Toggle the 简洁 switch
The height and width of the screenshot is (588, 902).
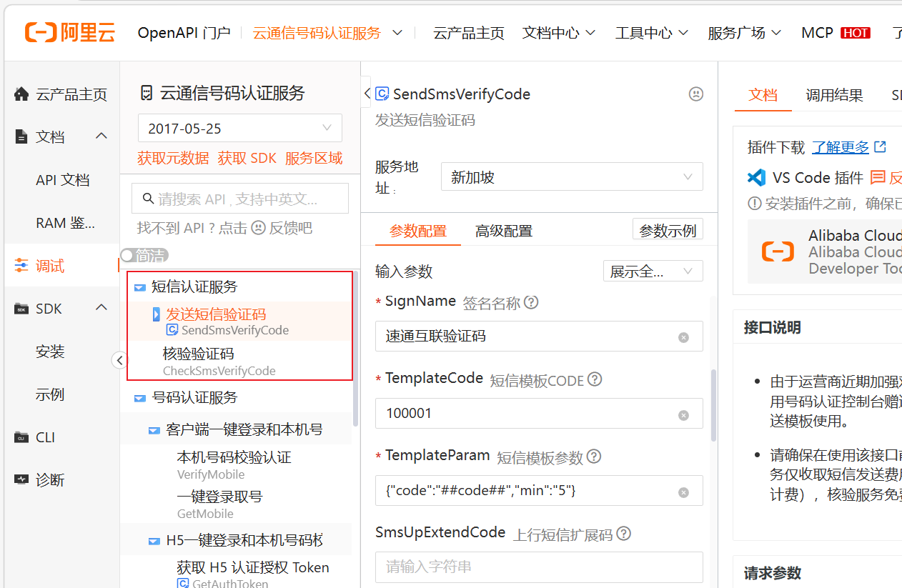tap(144, 255)
